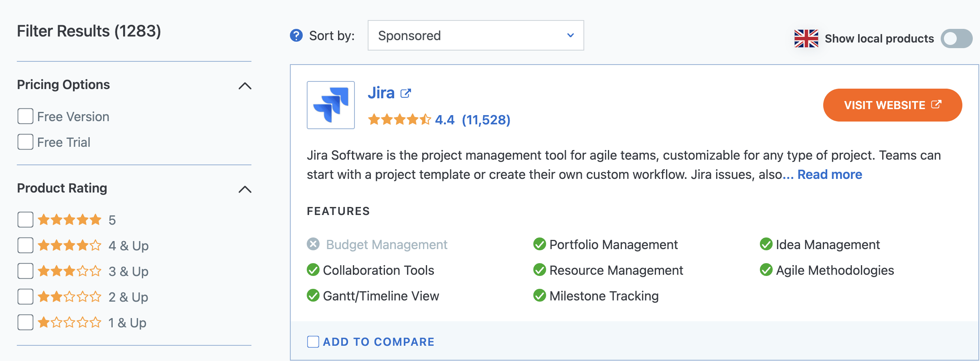The height and width of the screenshot is (361, 980).
Task: Check the Free Version checkbox
Action: click(x=25, y=116)
